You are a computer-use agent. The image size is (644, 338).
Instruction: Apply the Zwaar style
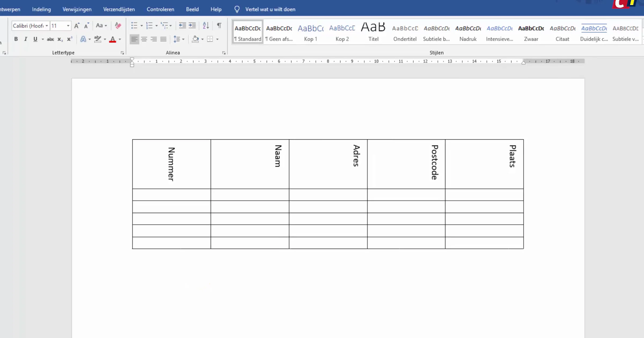[x=531, y=32]
